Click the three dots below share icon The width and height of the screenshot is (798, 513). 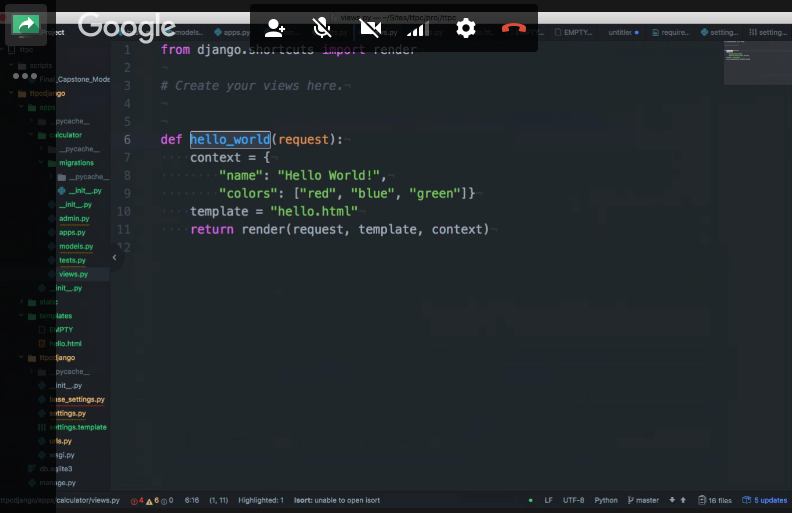tap(25, 75)
